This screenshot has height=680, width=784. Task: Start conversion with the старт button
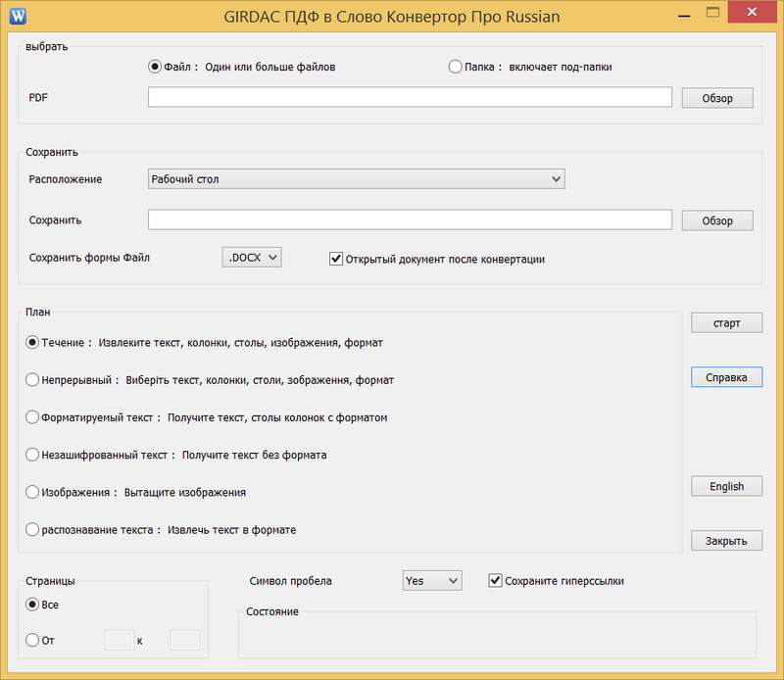point(726,323)
